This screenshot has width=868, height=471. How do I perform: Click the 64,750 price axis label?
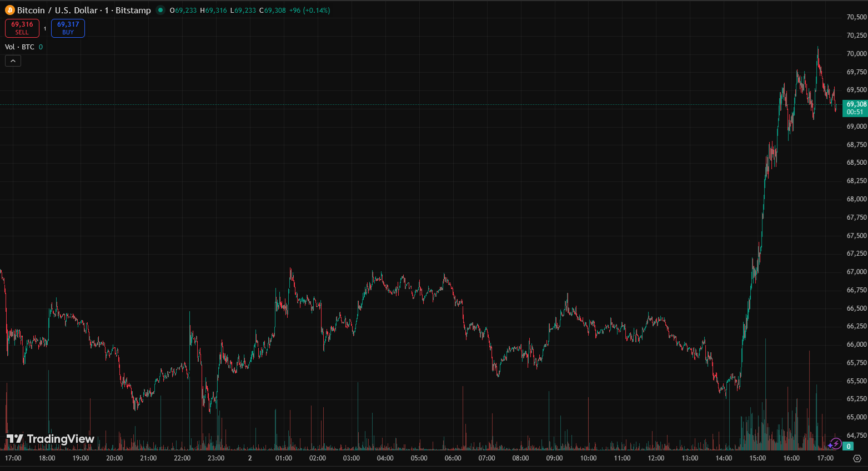[856, 435]
